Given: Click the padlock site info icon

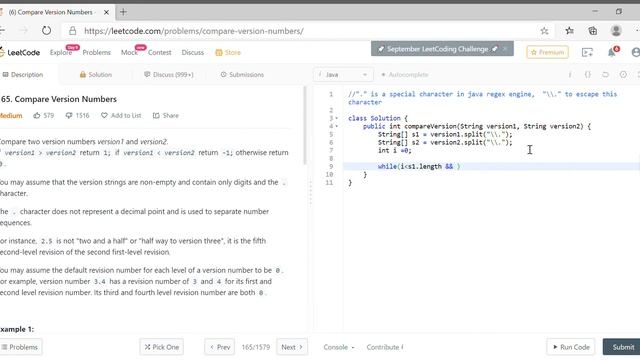Looking at the screenshot, I should [72, 31].
